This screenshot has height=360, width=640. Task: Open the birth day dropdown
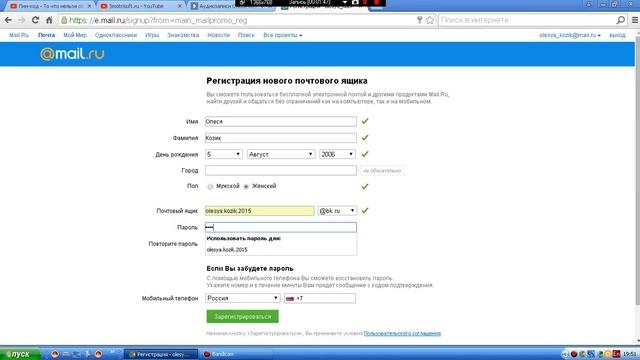click(224, 154)
